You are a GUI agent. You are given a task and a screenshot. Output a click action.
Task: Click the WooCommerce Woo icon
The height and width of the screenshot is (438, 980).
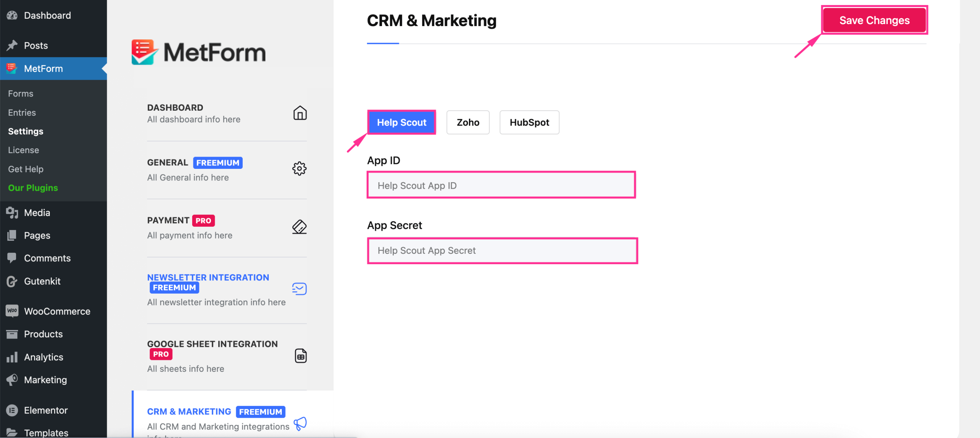point(12,311)
